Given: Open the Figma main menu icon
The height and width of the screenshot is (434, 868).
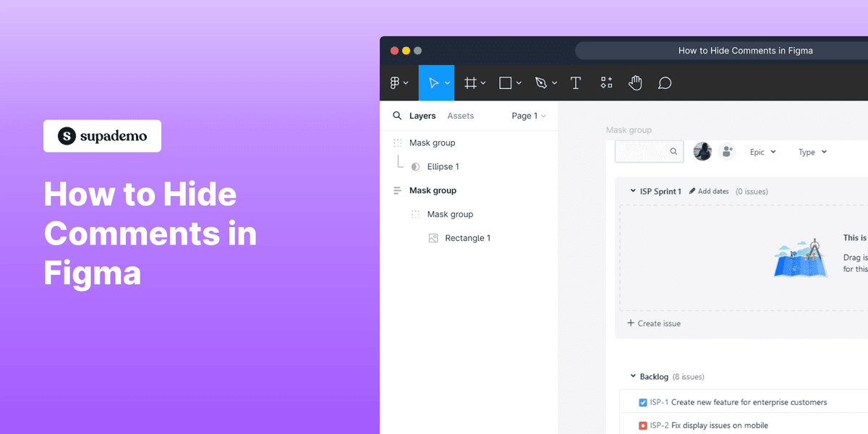Looking at the screenshot, I should pyautogui.click(x=396, y=82).
